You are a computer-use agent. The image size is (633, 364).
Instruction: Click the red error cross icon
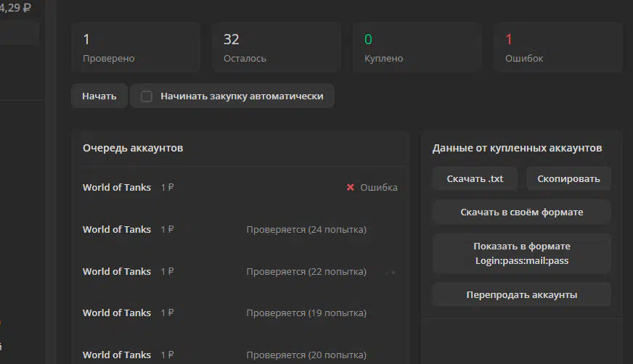[x=350, y=188]
